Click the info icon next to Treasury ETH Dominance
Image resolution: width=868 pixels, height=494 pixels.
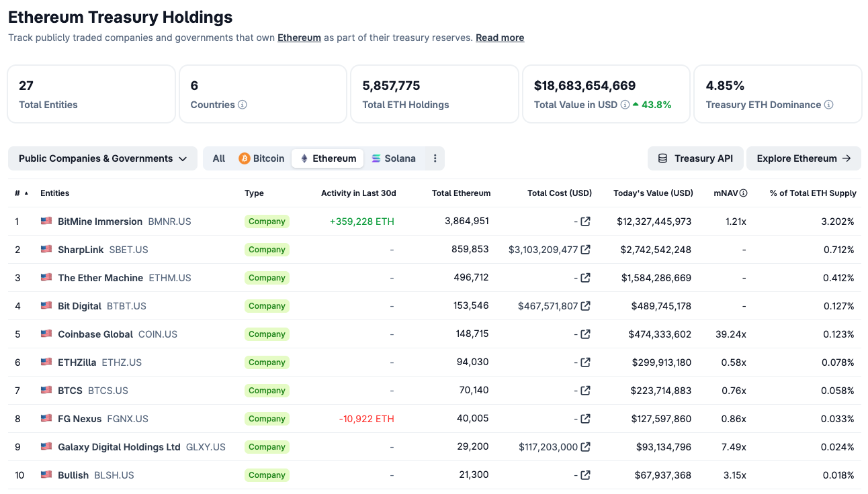click(x=828, y=105)
